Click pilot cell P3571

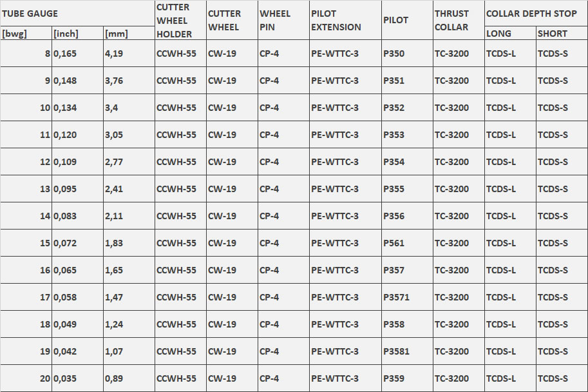tap(407, 297)
